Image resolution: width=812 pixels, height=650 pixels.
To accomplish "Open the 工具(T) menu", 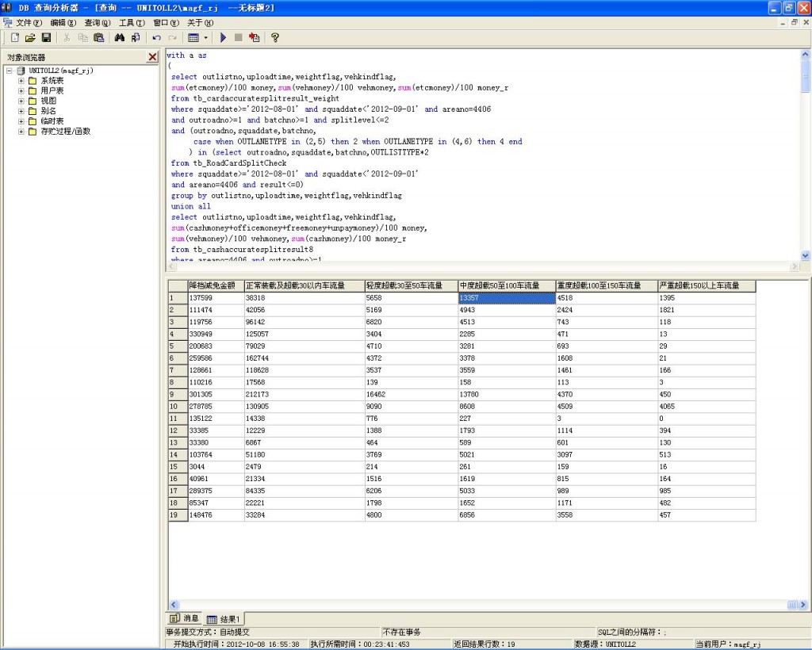I will tap(132, 23).
